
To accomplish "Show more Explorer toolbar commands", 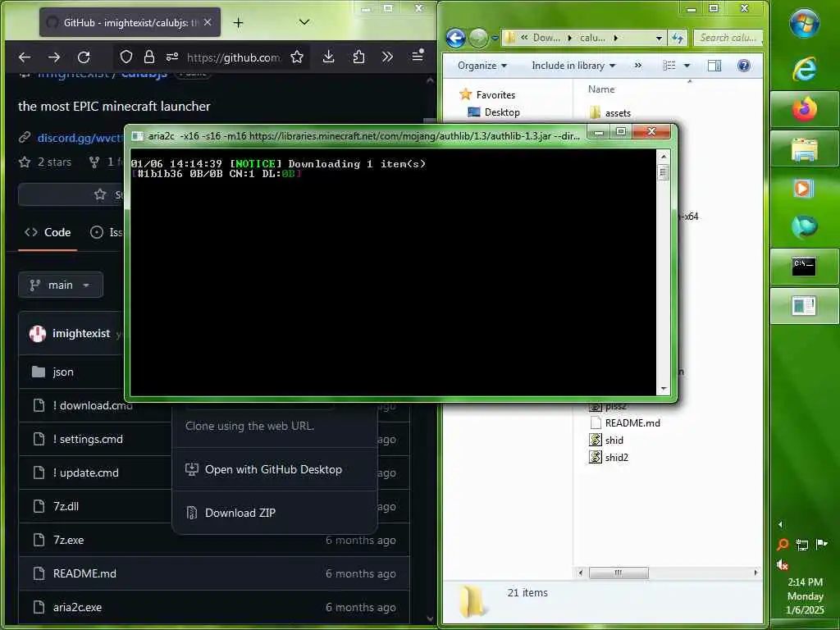I will click(637, 66).
